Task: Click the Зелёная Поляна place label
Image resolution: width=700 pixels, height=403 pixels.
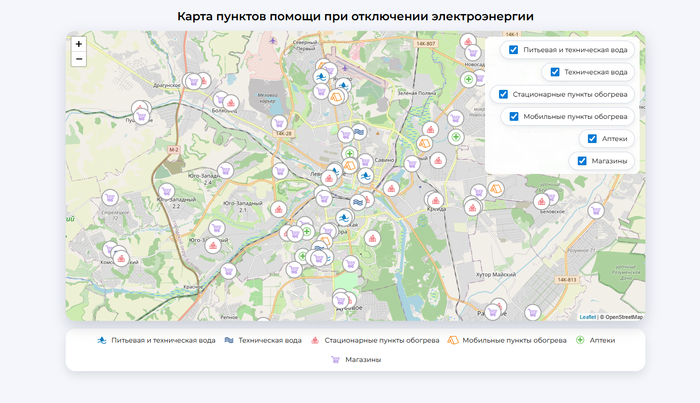Action: (417, 93)
